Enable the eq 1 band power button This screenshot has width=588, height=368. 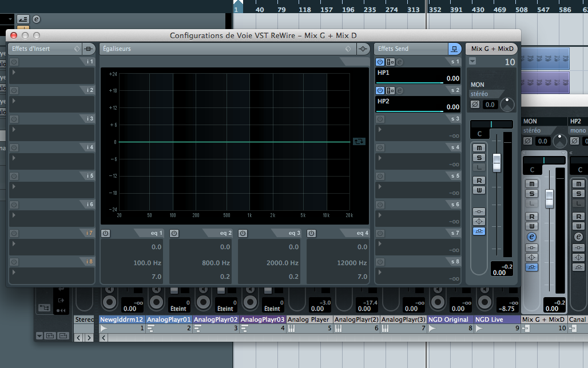106,233
